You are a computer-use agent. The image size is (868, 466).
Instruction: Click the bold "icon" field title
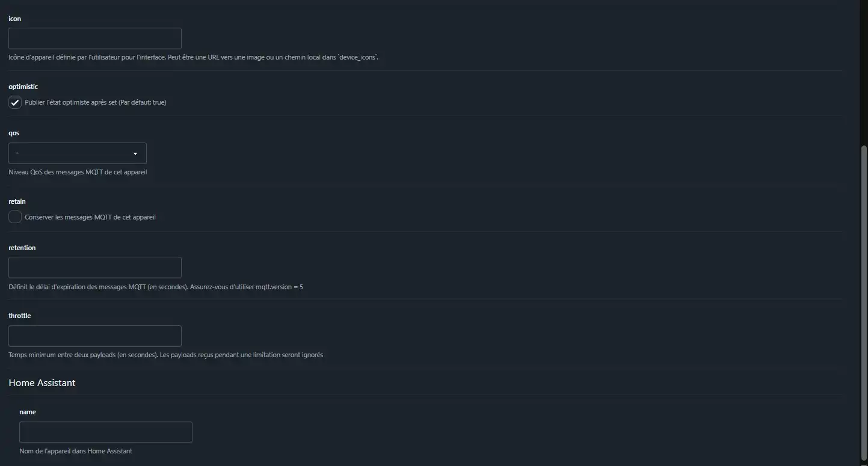15,19
